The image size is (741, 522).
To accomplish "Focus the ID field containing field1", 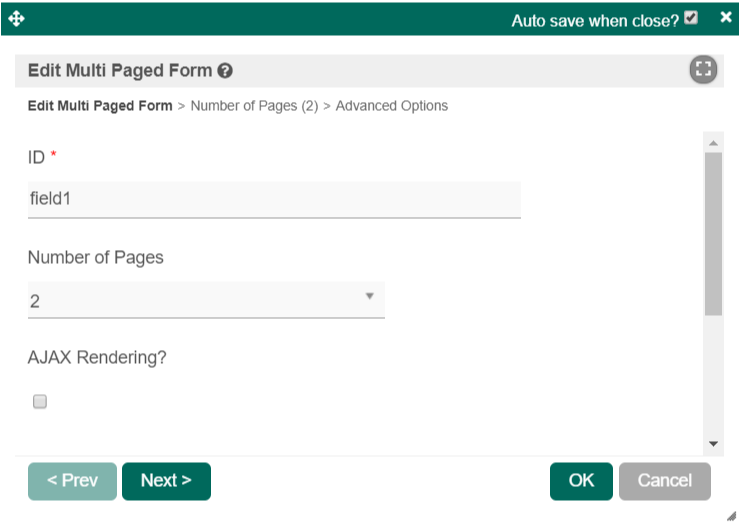I will [274, 199].
